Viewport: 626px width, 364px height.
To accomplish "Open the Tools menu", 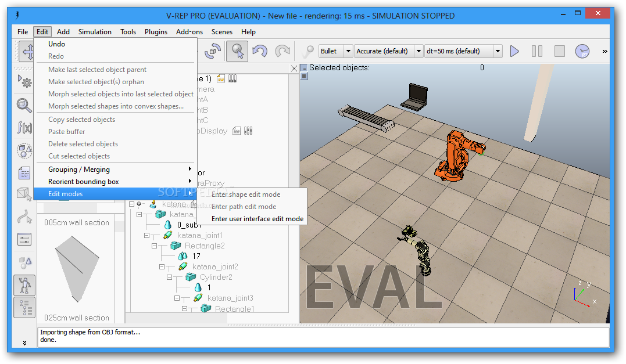I will click(128, 32).
